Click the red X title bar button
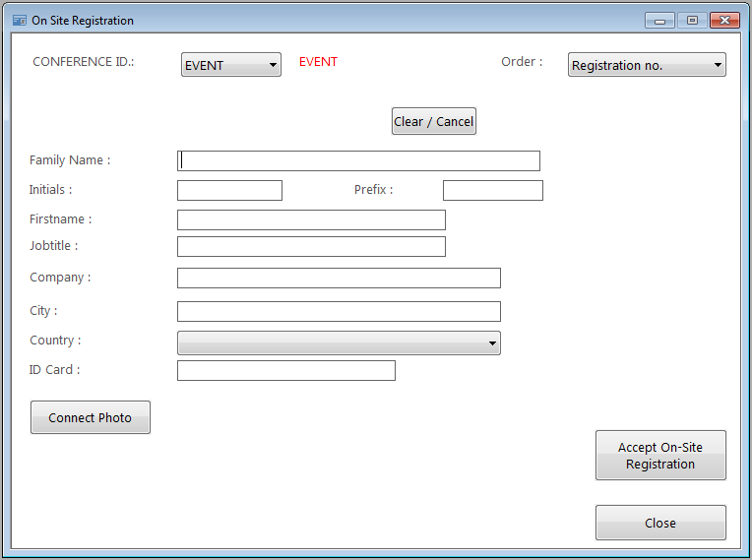This screenshot has width=752, height=560. pos(724,20)
